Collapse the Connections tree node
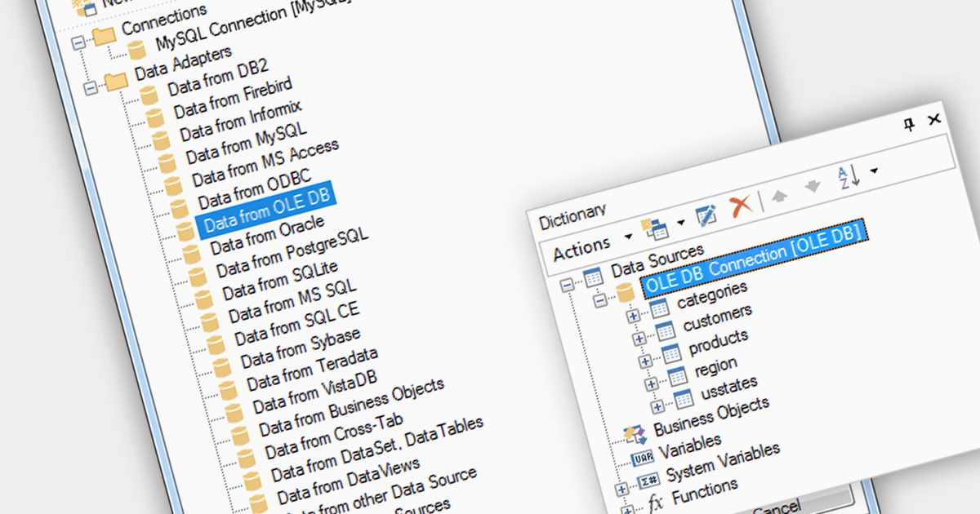This screenshot has width=980, height=514. [x=79, y=42]
